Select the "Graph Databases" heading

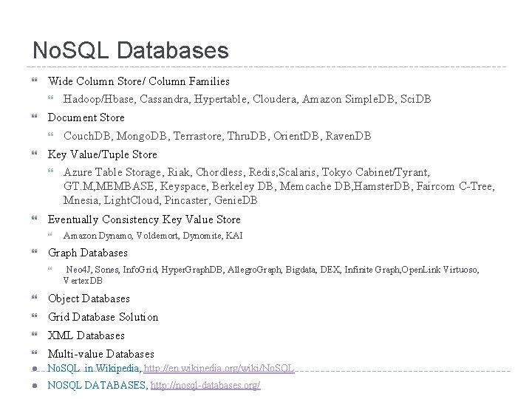[87, 253]
